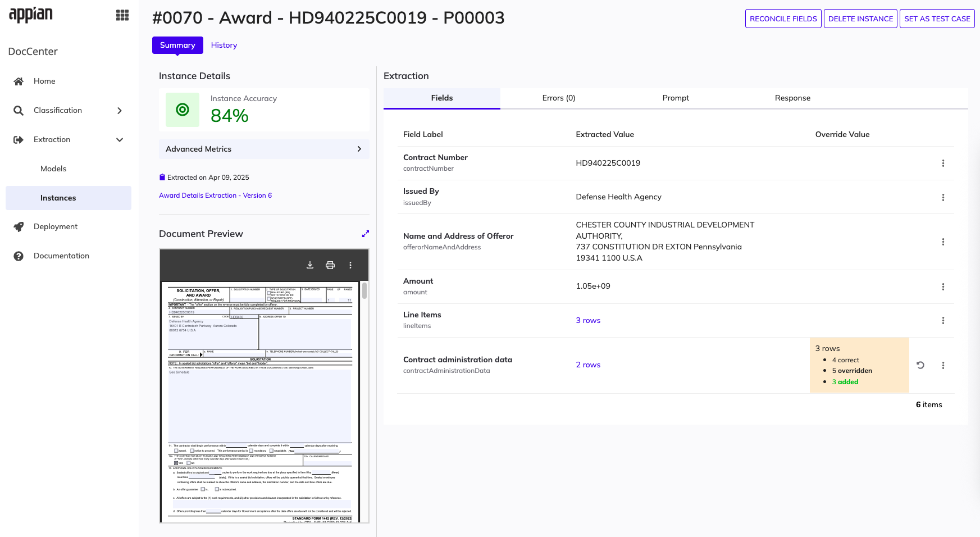Open Award Details Extraction - Version 6 link
980x537 pixels.
point(215,195)
